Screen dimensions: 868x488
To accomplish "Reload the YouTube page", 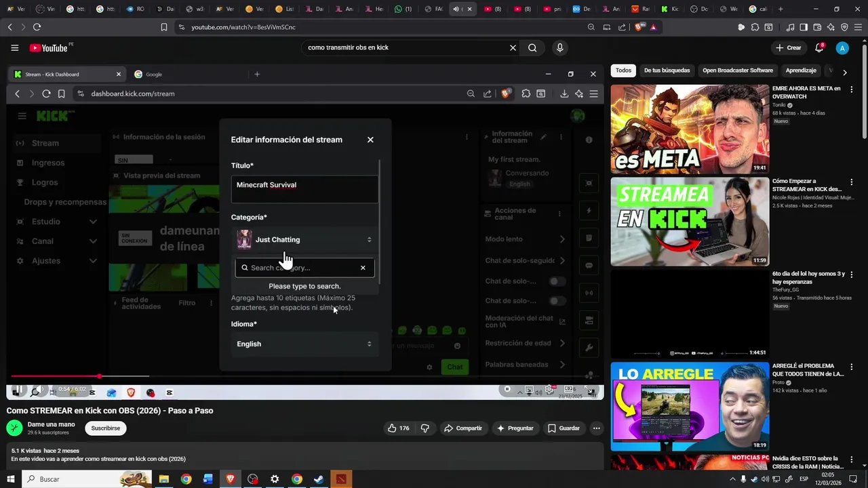I will tap(37, 27).
